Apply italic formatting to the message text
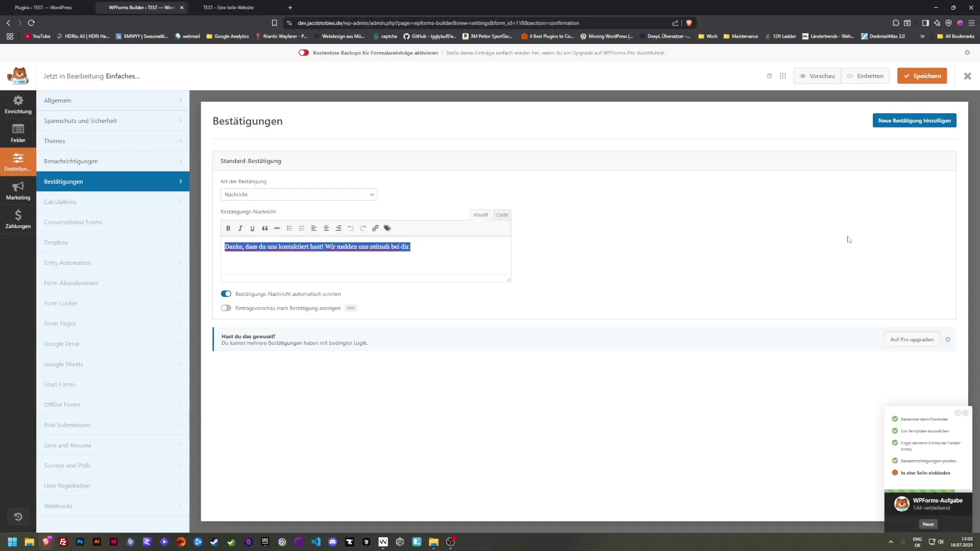The height and width of the screenshot is (551, 980). (x=240, y=228)
